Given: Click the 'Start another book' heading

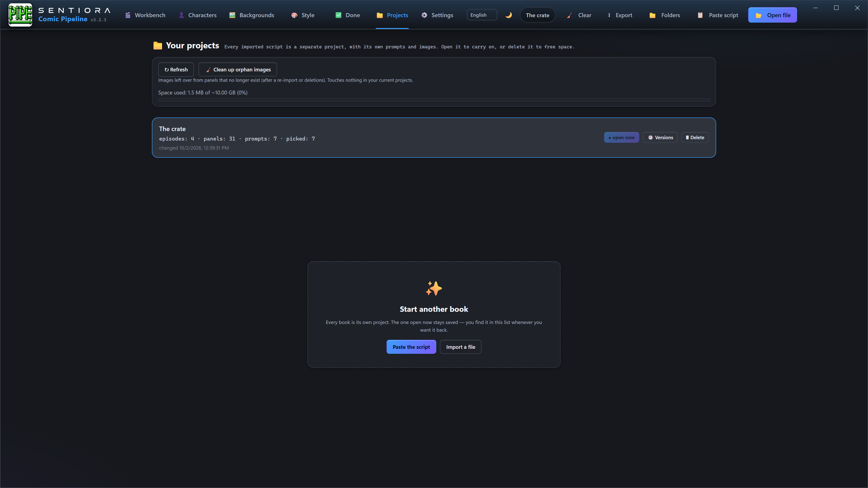Looking at the screenshot, I should [434, 309].
